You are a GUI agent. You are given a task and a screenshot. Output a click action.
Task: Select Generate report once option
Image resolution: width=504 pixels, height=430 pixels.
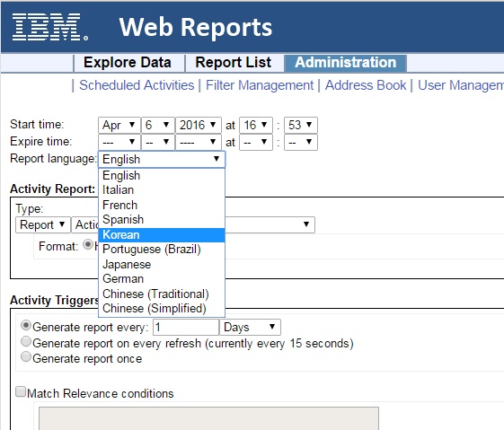point(26,356)
